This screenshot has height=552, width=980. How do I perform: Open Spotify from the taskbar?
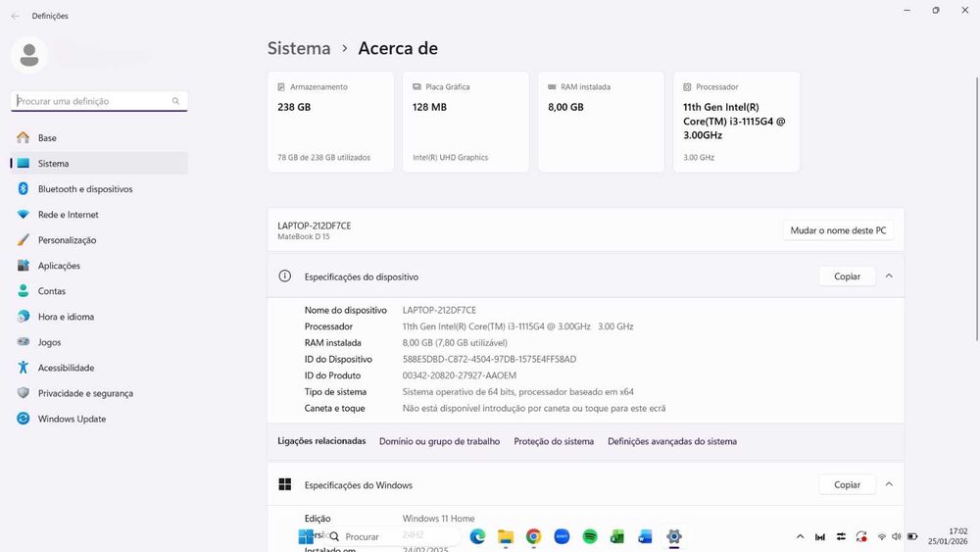(x=589, y=536)
